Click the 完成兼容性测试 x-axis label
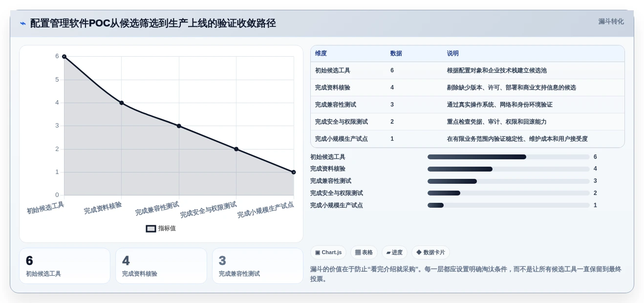 click(x=157, y=209)
